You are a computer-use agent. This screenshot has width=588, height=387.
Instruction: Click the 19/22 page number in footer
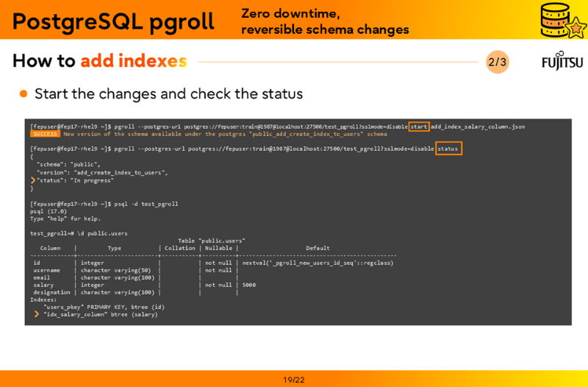pos(294,380)
